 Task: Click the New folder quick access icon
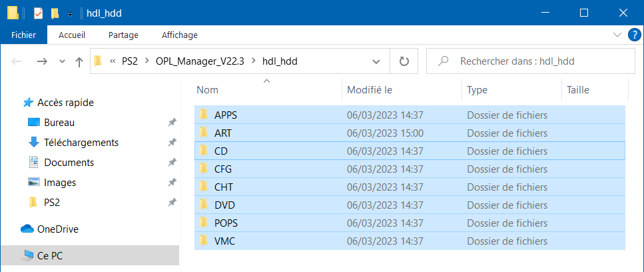[55, 13]
